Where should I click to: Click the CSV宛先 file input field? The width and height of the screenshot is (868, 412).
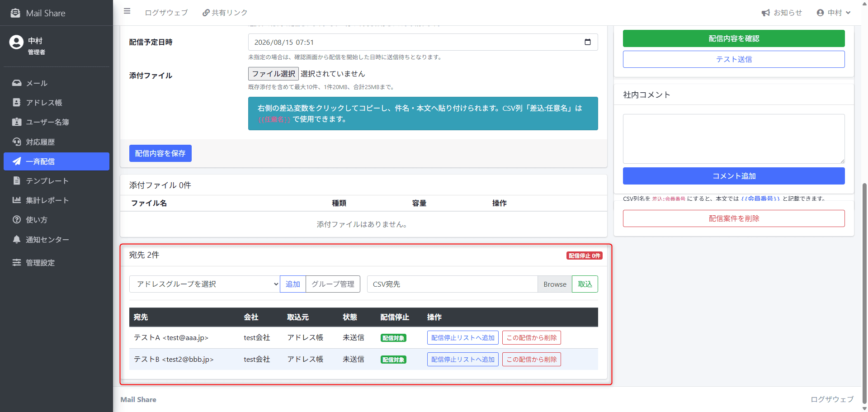tap(452, 284)
